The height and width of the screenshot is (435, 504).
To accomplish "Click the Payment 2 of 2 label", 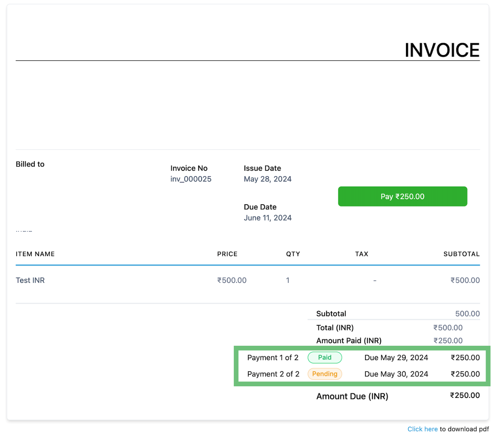I will [273, 374].
